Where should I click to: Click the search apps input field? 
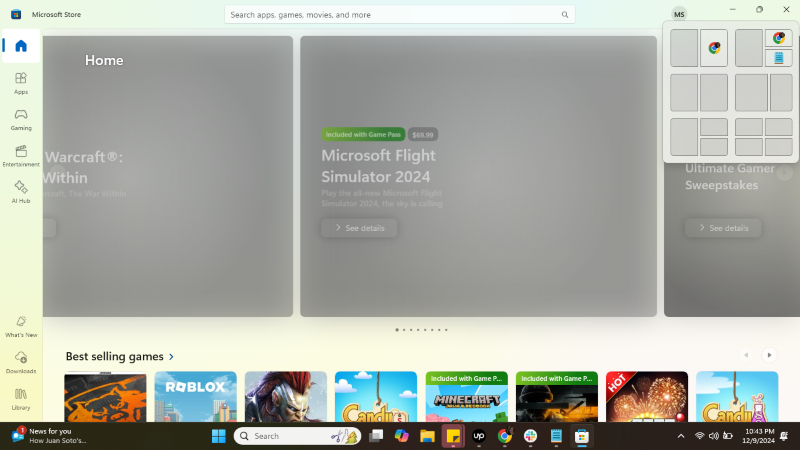[x=399, y=15]
